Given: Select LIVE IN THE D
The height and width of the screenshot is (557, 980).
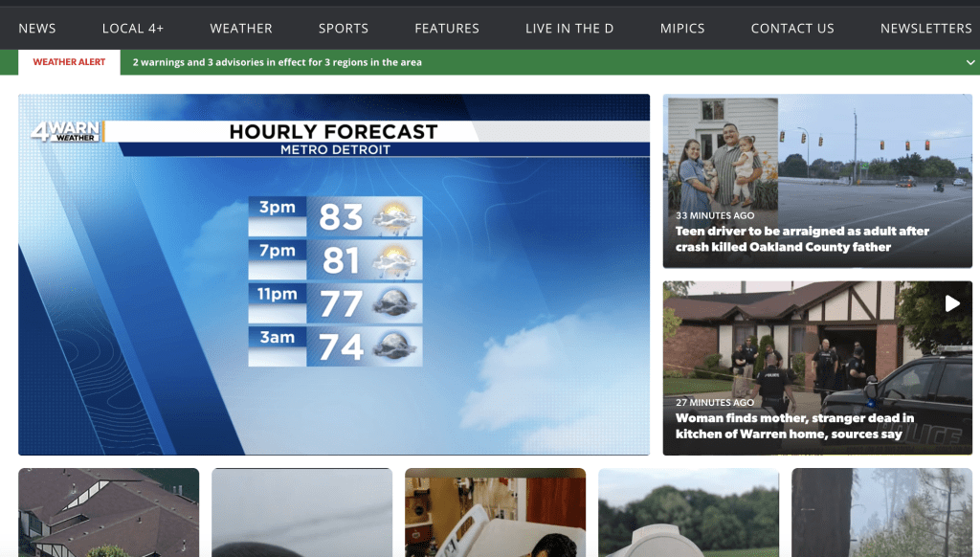Looking at the screenshot, I should pyautogui.click(x=569, y=28).
